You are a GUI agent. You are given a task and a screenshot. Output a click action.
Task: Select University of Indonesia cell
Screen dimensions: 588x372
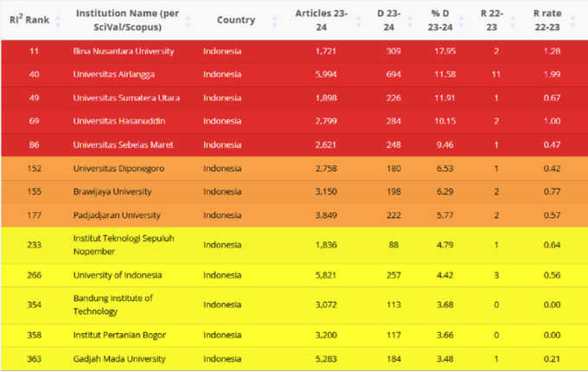tap(118, 275)
